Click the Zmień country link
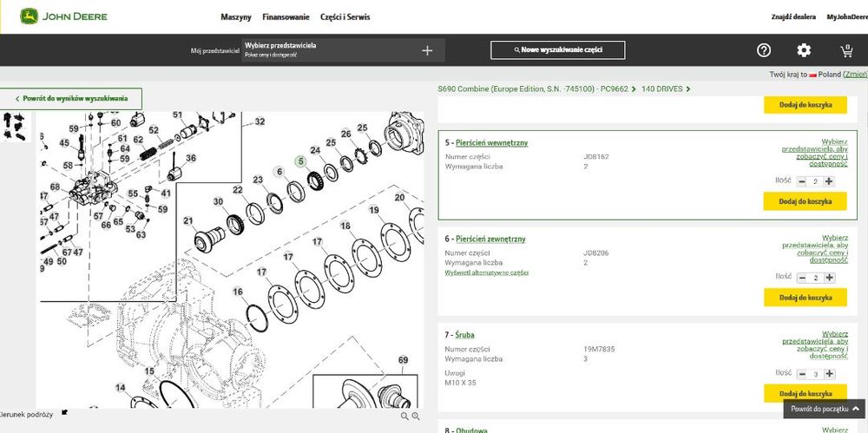This screenshot has width=868, height=433. click(855, 75)
